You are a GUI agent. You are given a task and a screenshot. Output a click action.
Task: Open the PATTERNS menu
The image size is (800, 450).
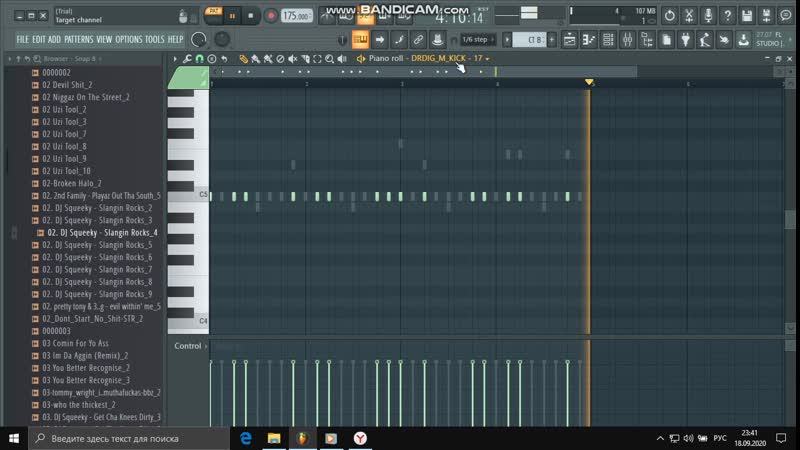pos(79,39)
